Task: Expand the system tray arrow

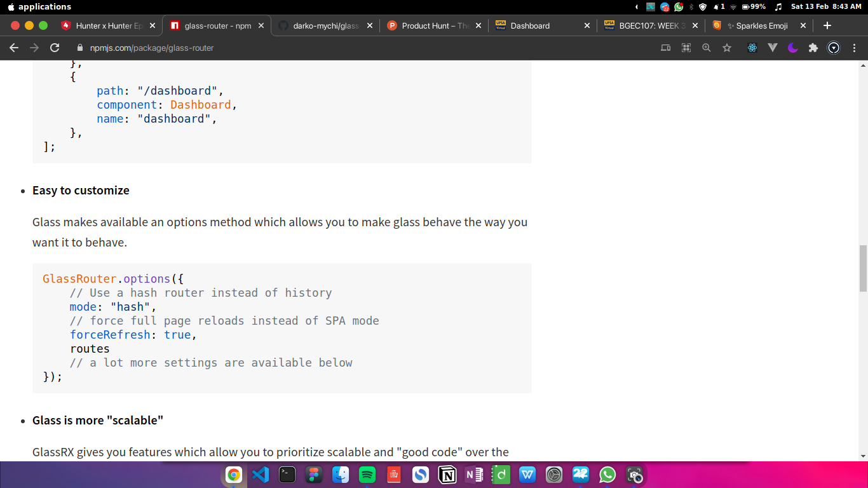Action: [637, 6]
